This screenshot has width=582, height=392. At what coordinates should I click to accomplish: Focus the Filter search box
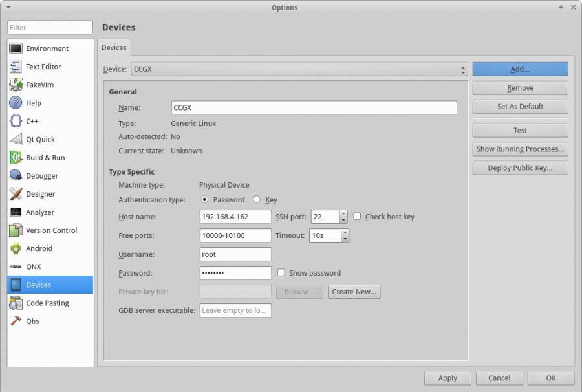pyautogui.click(x=50, y=28)
